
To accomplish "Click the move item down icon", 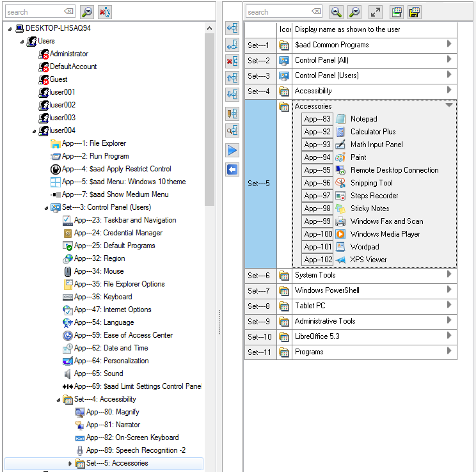I will [x=233, y=95].
